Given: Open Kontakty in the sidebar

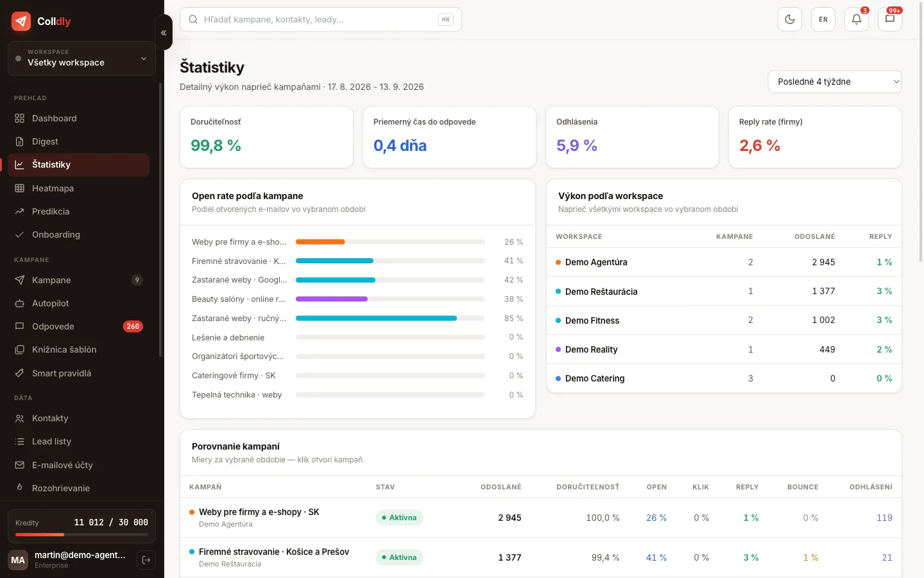Looking at the screenshot, I should click(78, 418).
